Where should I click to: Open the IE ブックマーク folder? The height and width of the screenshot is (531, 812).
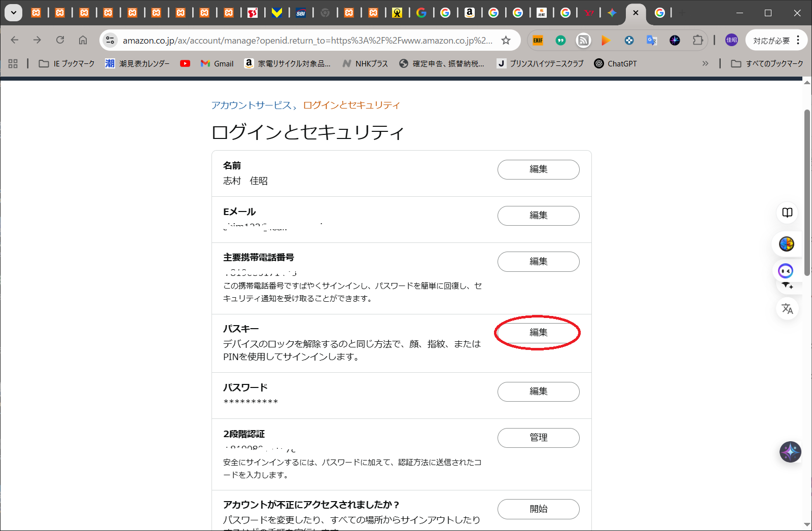coord(67,63)
